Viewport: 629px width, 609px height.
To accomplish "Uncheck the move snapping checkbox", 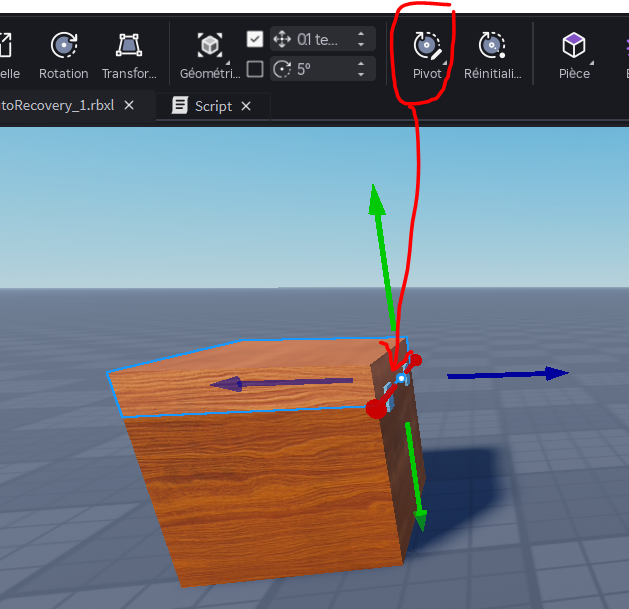I will coord(255,39).
